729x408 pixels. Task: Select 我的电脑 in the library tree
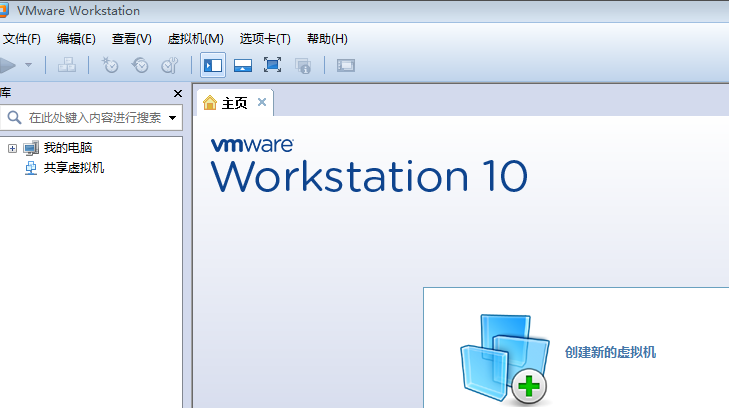point(68,148)
